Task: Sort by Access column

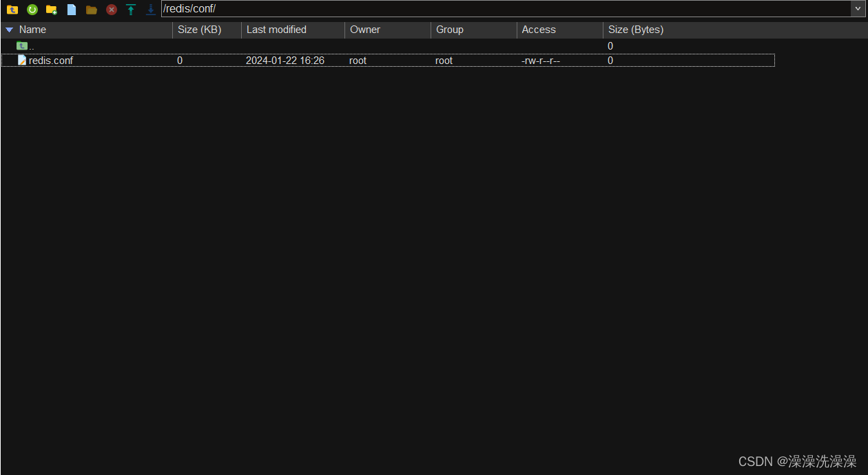Action: tap(560, 30)
